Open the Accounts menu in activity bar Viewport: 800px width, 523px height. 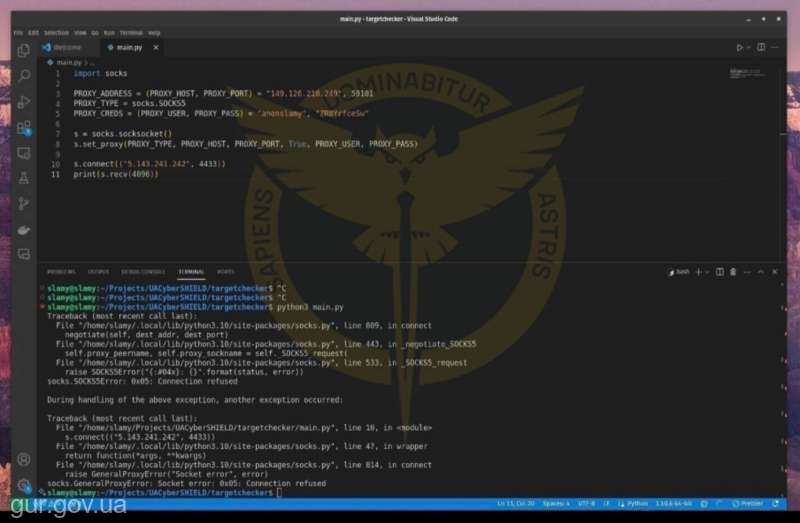coord(23,459)
